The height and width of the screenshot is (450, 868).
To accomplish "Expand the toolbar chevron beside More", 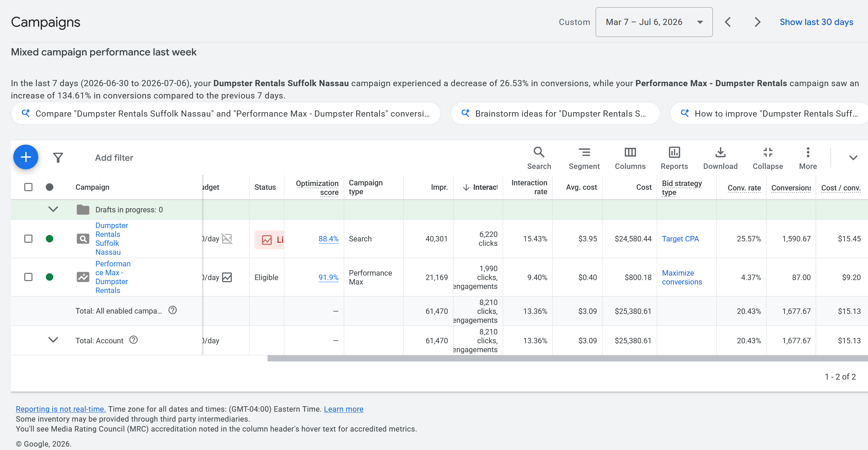I will pos(853,158).
